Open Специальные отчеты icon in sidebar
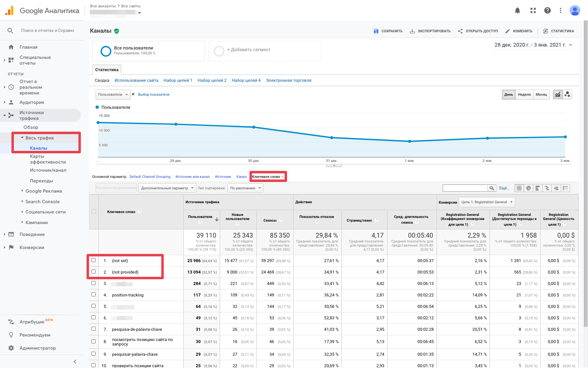Viewport: 588px width, 368px height. pyautogui.click(x=11, y=60)
